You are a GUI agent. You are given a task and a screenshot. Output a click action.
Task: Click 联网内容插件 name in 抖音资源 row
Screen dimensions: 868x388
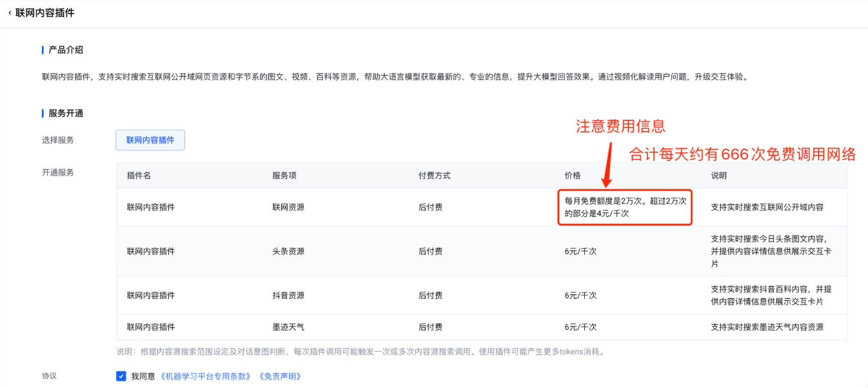coord(151,296)
